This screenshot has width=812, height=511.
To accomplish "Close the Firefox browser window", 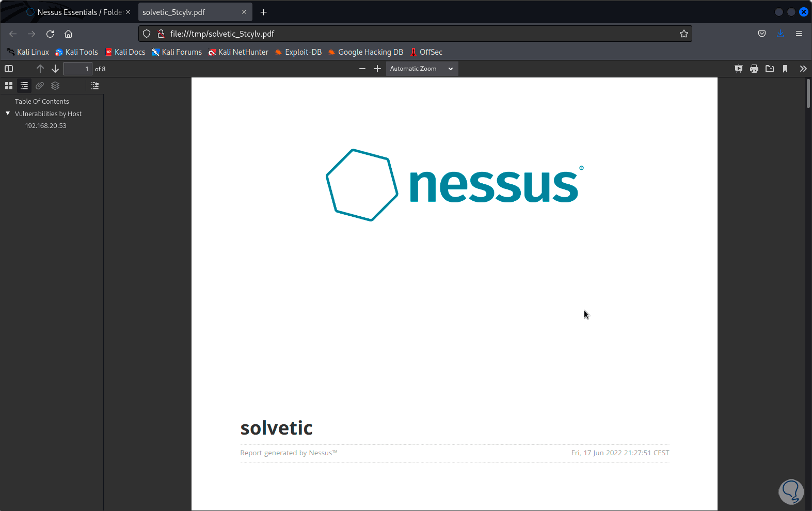I will click(x=804, y=12).
